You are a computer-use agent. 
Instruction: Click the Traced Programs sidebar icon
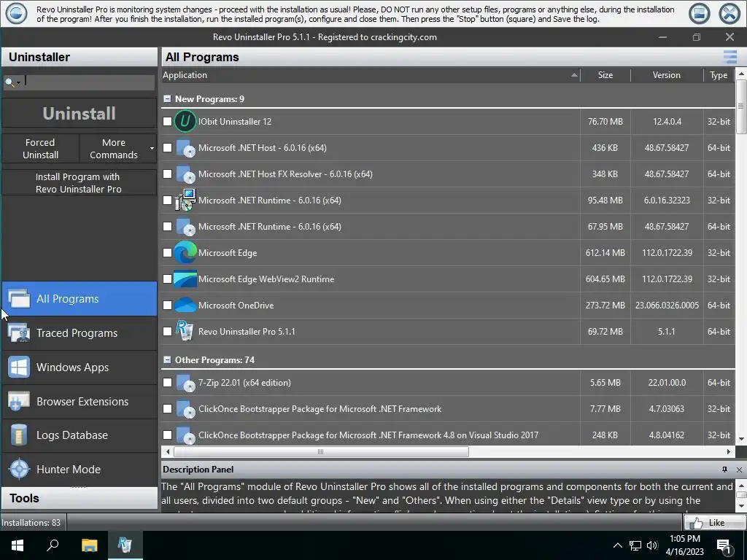click(x=19, y=332)
